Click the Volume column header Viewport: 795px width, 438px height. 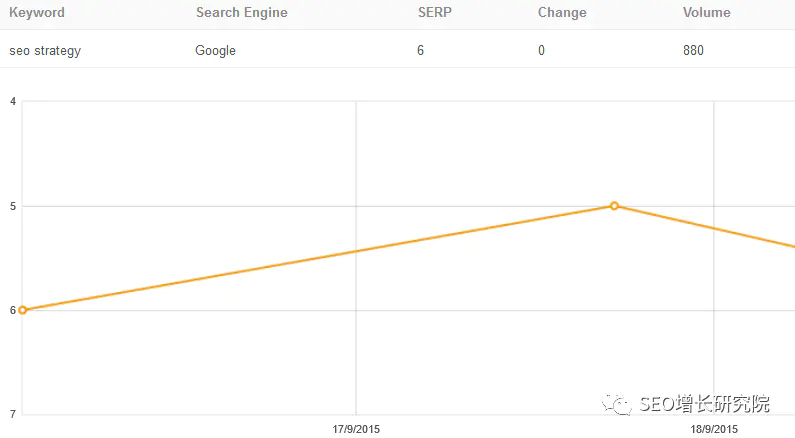[x=707, y=13]
